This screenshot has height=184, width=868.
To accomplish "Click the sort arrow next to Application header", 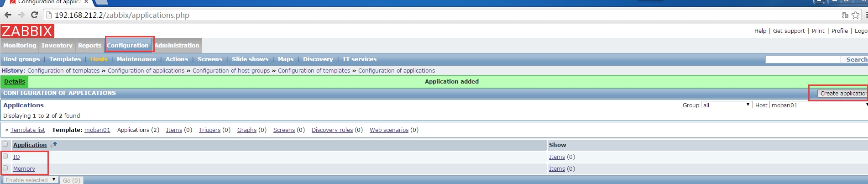I will click(54, 144).
